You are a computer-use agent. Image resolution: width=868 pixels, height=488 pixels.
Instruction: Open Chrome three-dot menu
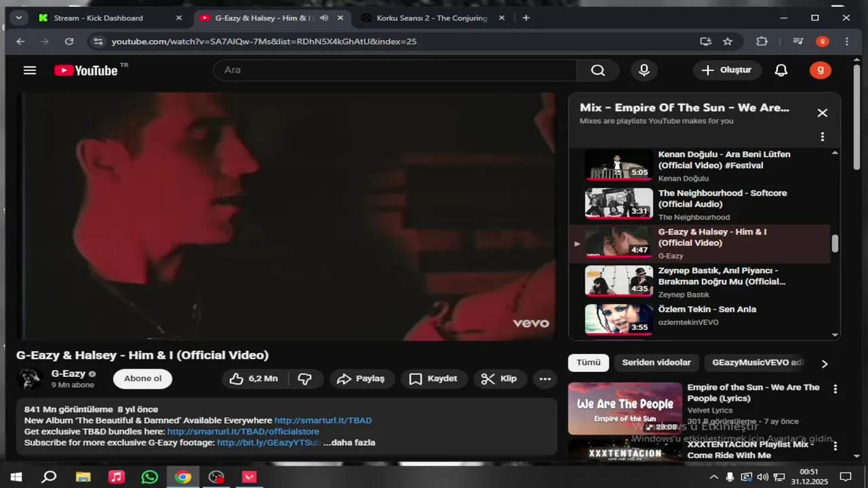pyautogui.click(x=847, y=41)
